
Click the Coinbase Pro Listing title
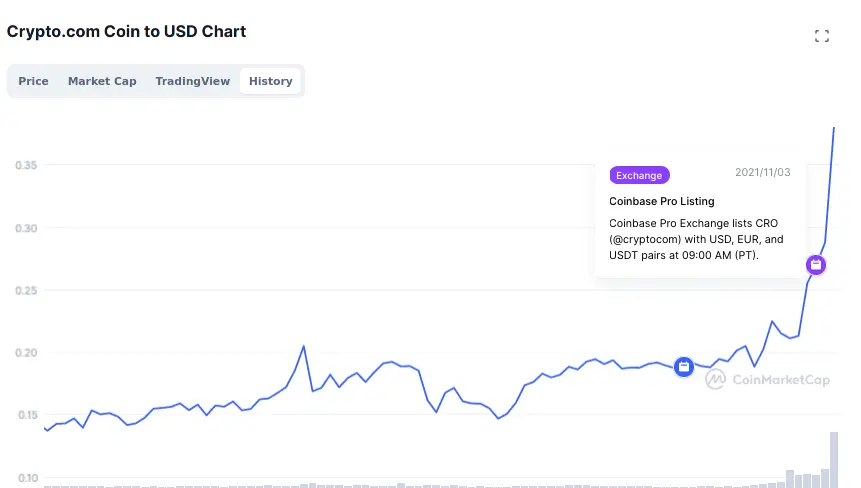[662, 201]
